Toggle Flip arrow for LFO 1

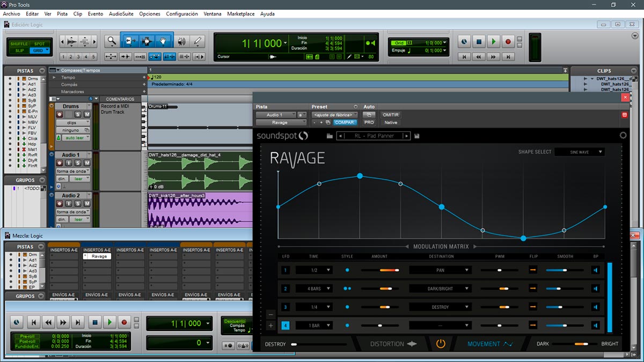point(533,270)
